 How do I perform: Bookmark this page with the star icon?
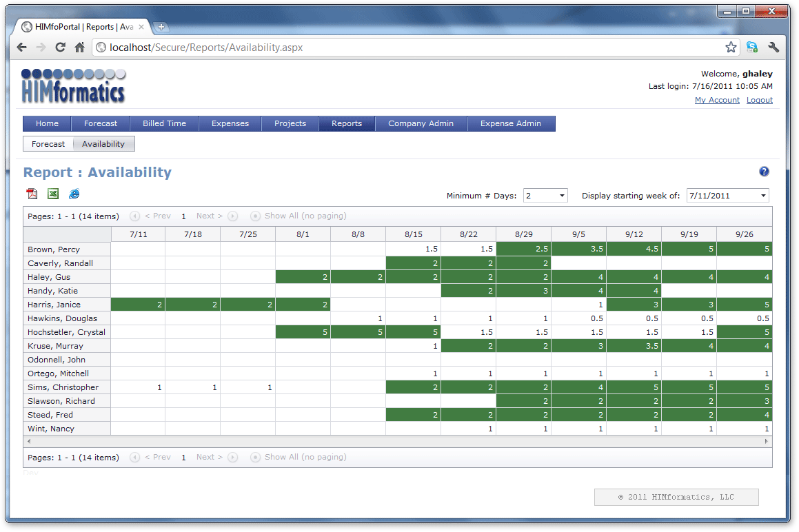pyautogui.click(x=731, y=48)
